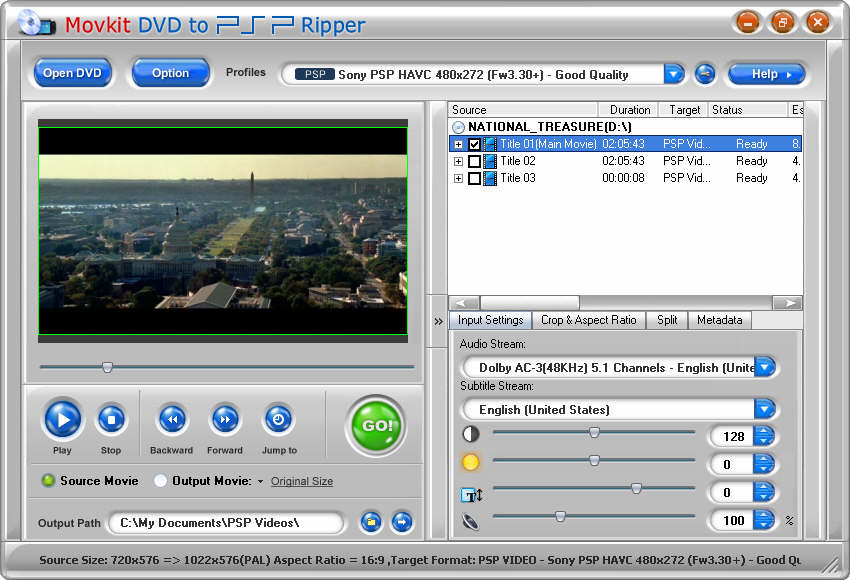Select the Title 02 row text
The image size is (850, 580).
pyautogui.click(x=518, y=161)
